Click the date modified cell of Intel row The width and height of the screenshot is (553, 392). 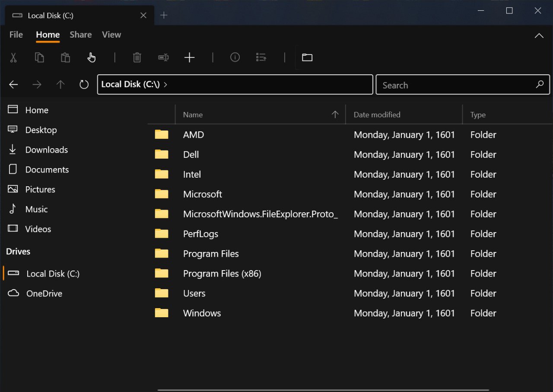(x=404, y=175)
